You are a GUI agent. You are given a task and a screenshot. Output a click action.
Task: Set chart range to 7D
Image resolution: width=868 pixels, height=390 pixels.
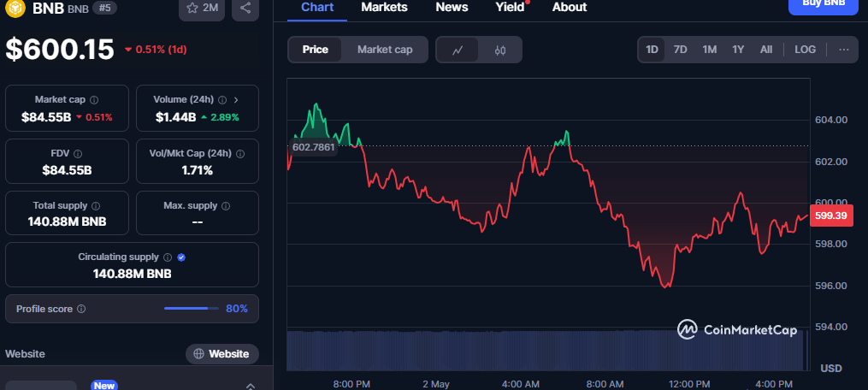[681, 50]
